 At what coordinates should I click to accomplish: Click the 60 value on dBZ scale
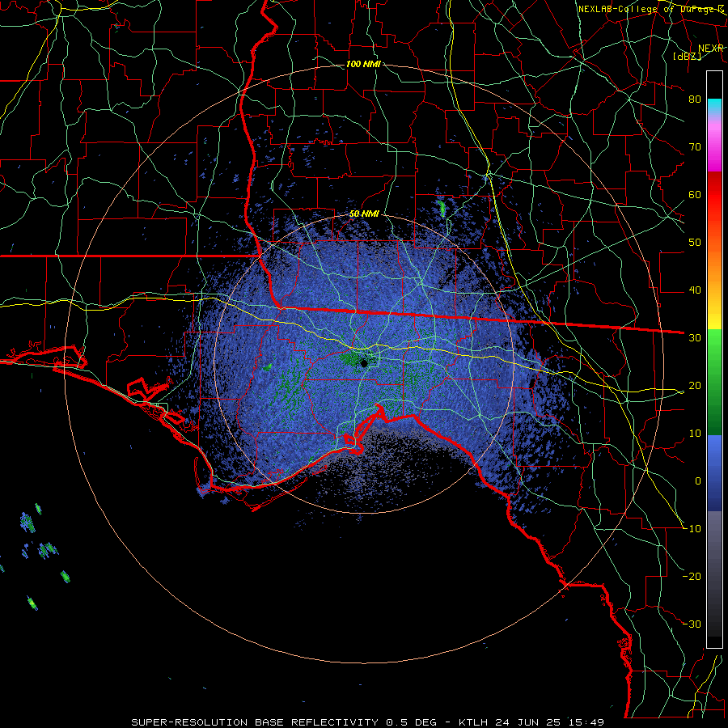point(695,195)
